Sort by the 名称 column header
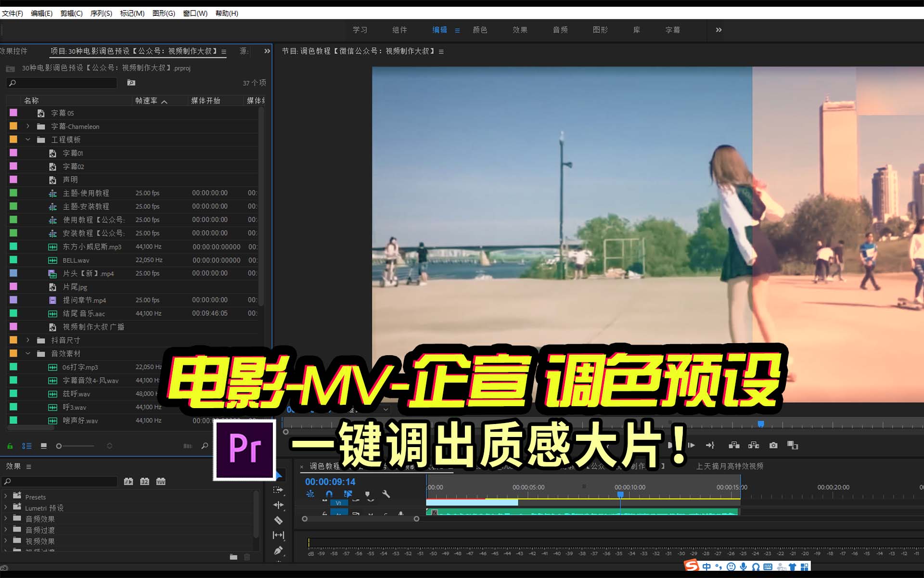 (31, 101)
